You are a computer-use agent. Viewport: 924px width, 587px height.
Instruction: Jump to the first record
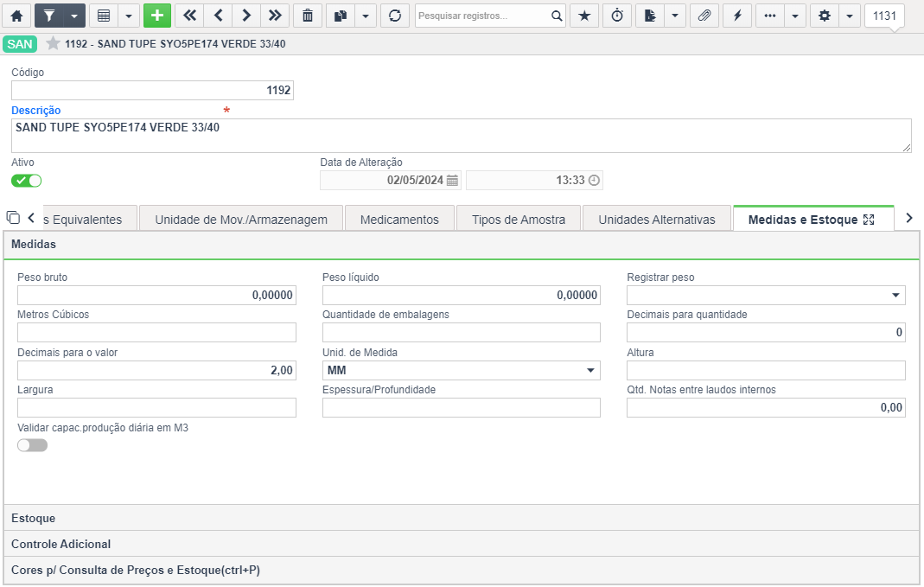(x=189, y=16)
